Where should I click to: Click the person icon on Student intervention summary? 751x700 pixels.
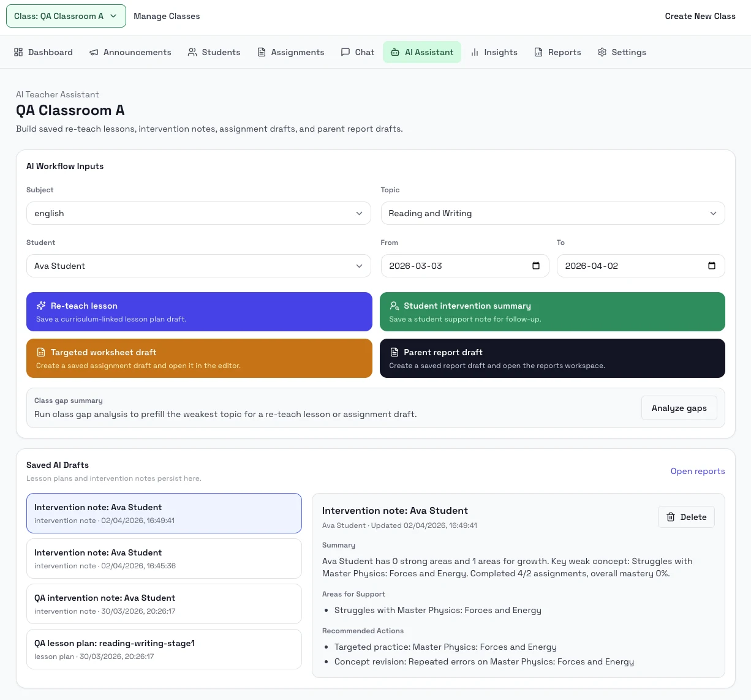click(394, 306)
